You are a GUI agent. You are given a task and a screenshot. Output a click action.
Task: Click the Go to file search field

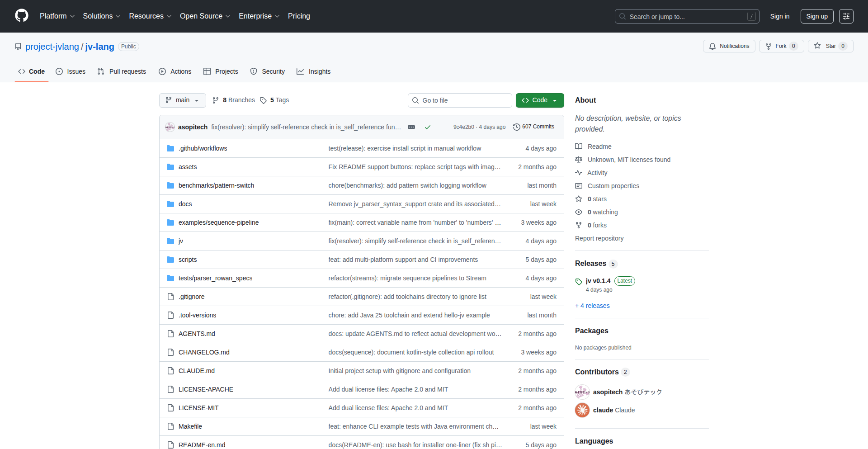coord(460,100)
